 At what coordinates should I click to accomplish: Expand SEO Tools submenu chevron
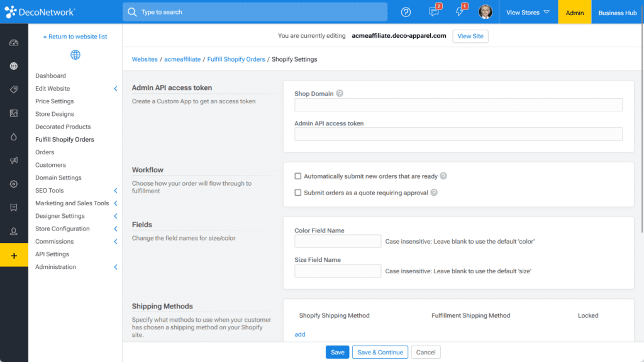pyautogui.click(x=116, y=191)
